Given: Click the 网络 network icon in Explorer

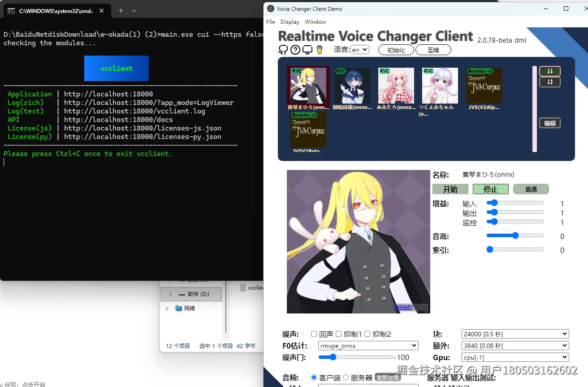Looking at the screenshot, I should point(179,308).
